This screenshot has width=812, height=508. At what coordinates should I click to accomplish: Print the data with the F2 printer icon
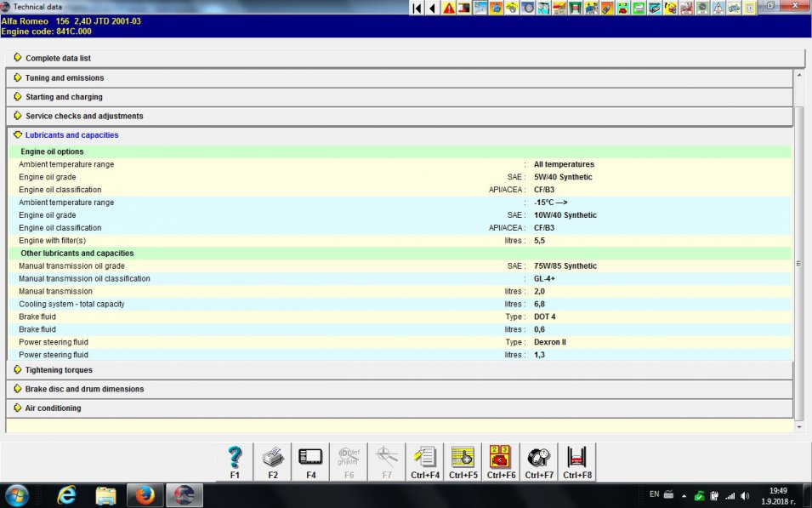coord(273,461)
